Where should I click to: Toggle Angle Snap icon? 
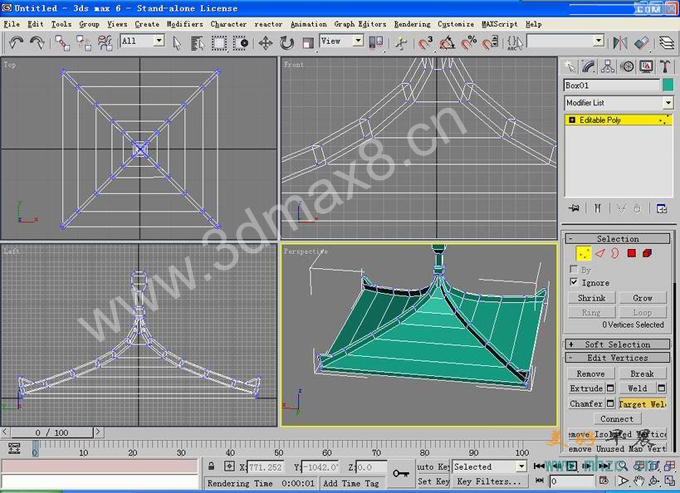(x=447, y=43)
